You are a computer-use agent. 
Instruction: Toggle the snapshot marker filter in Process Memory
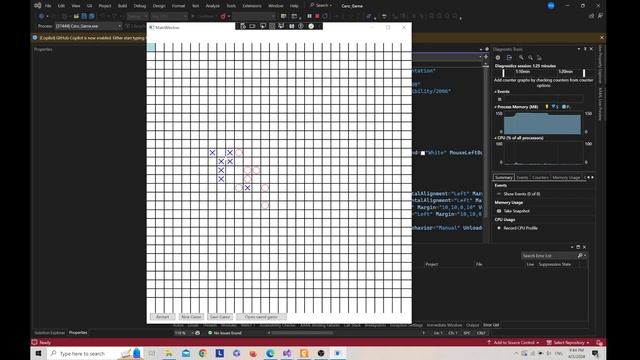(x=555, y=107)
